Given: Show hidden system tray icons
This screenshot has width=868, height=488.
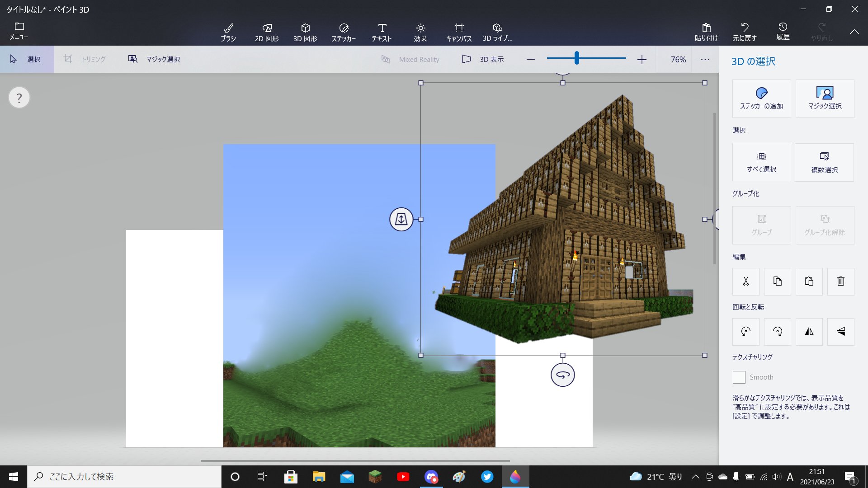Looking at the screenshot, I should coord(696,477).
